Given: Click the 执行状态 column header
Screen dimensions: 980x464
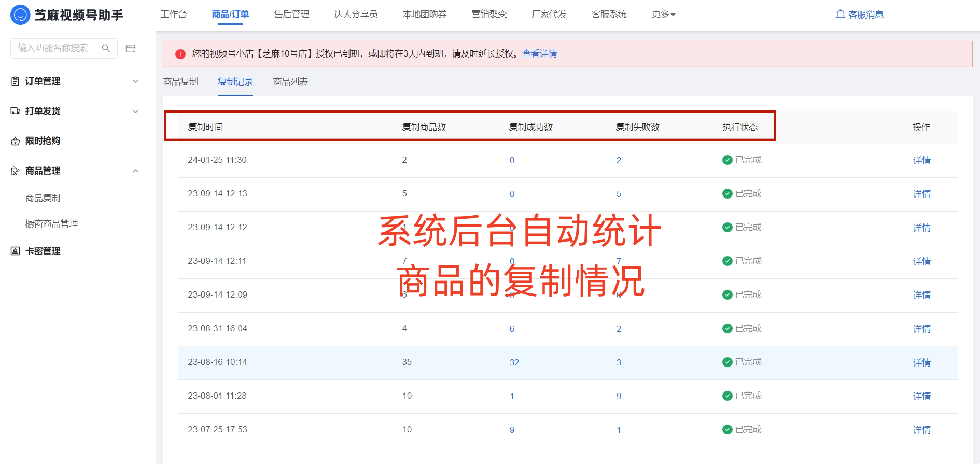Looking at the screenshot, I should pyautogui.click(x=740, y=127).
